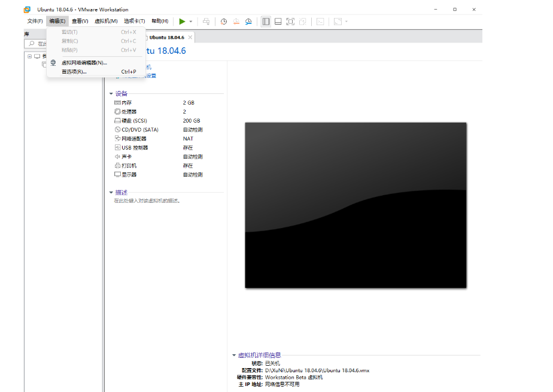This screenshot has height=392, width=553.
Task: Open the 选项卡(T) menu
Action: 135,21
